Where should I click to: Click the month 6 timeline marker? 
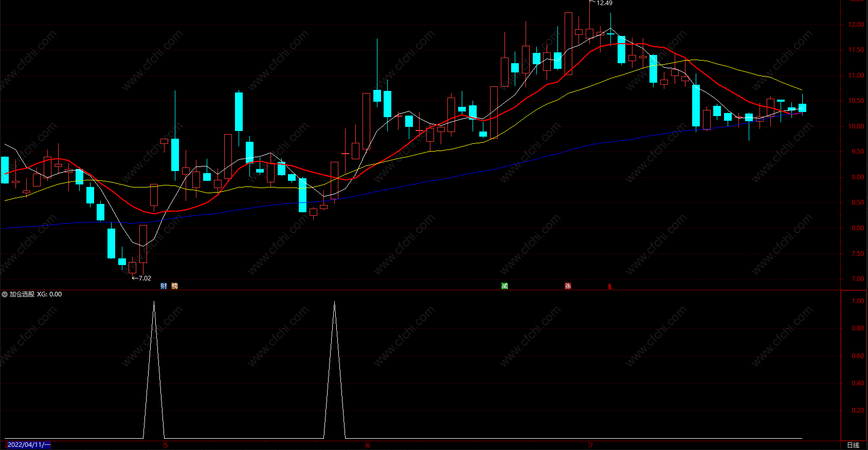pyautogui.click(x=368, y=445)
